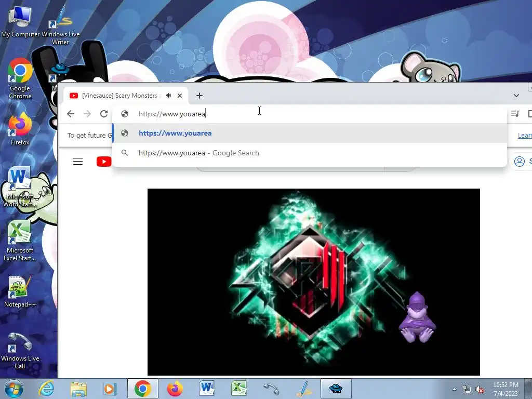Screen dimensions: 532x399
Task: Open Excel from the taskbar
Action: 239,389
